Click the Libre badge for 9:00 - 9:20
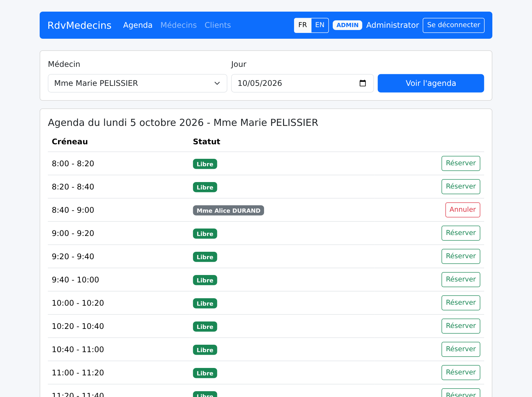Screen dimensions: 532x397 pyautogui.click(x=205, y=234)
